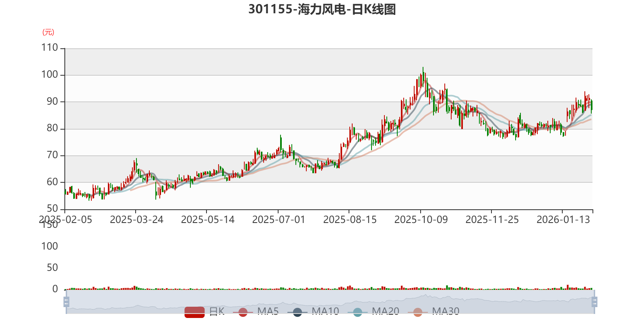Click inside the data zoom preview band
Viewport: 644px width, 322px height.
[330, 301]
